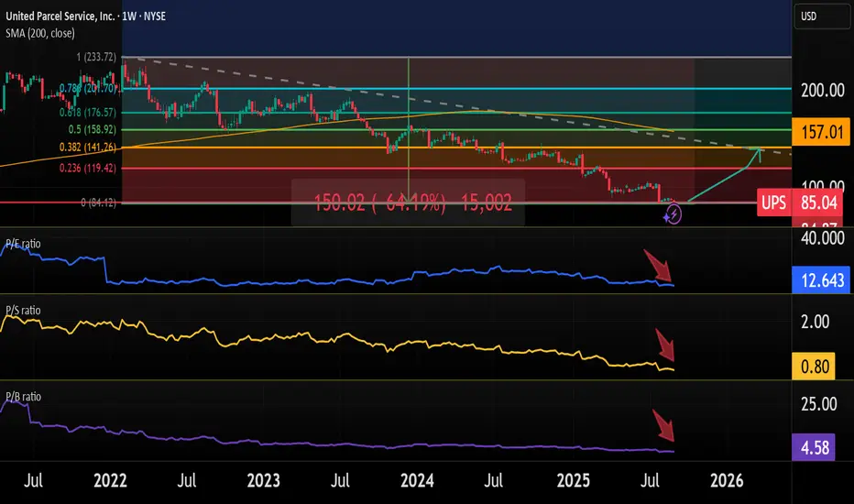Click the 2023 time axis label

click(263, 480)
